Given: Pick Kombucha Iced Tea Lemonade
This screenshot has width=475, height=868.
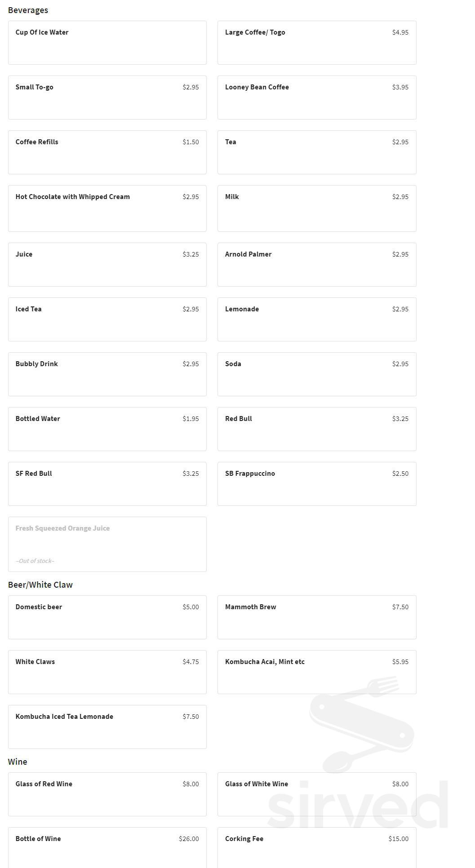Looking at the screenshot, I should pos(107,727).
